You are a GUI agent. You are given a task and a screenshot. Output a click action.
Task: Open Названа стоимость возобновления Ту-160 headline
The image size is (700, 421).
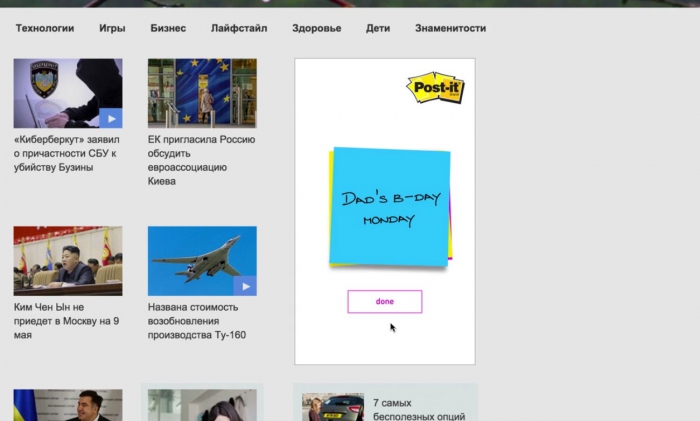196,321
